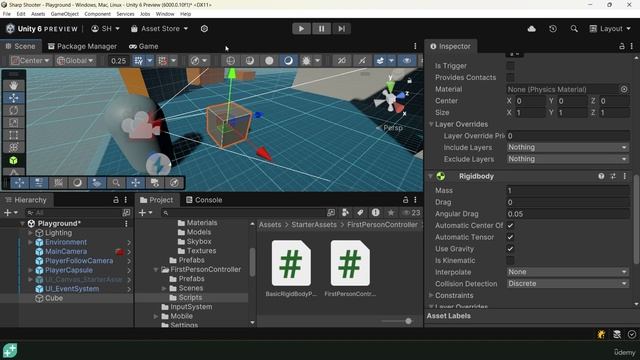Image resolution: width=640 pixels, height=360 pixels.
Task: Select the InputSystem folder in Project tree
Action: coord(191,307)
